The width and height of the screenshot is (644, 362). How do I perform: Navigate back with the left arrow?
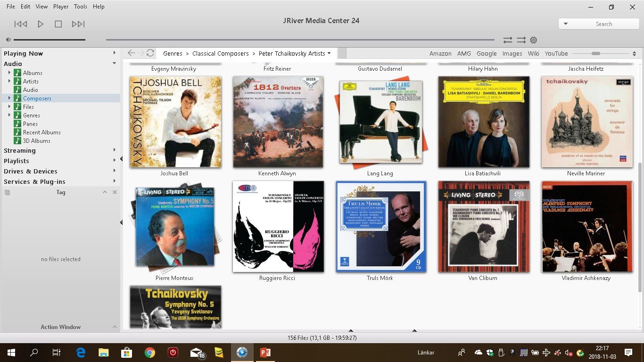(132, 53)
